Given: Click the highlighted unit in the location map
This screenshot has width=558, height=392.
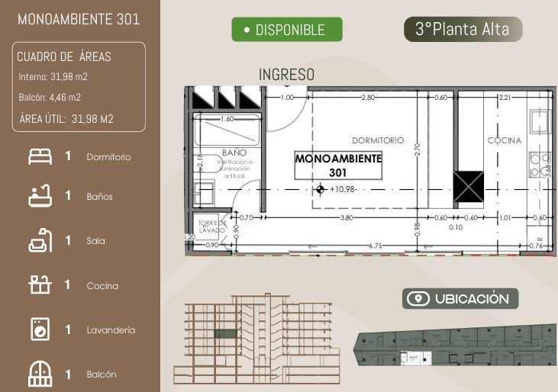Looking at the screenshot, I should pyautogui.click(x=416, y=358).
